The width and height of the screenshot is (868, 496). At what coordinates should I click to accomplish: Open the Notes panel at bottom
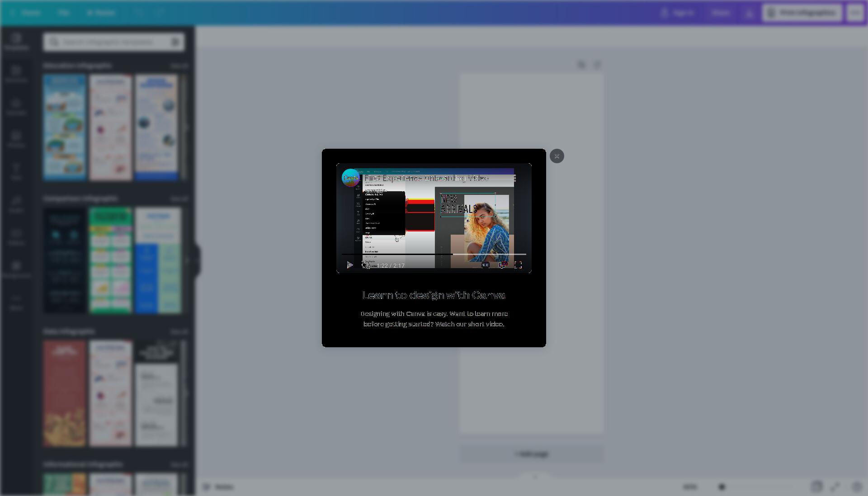coord(218,487)
